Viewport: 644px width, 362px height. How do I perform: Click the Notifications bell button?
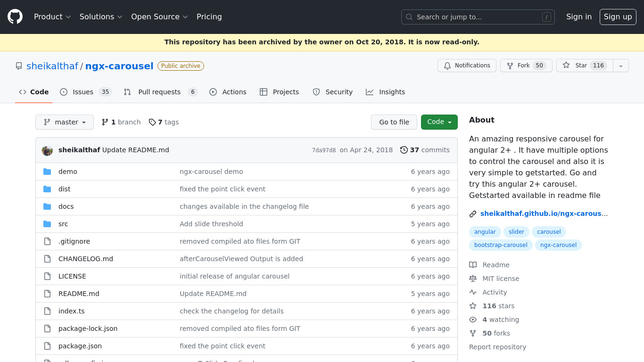pyautogui.click(x=467, y=66)
